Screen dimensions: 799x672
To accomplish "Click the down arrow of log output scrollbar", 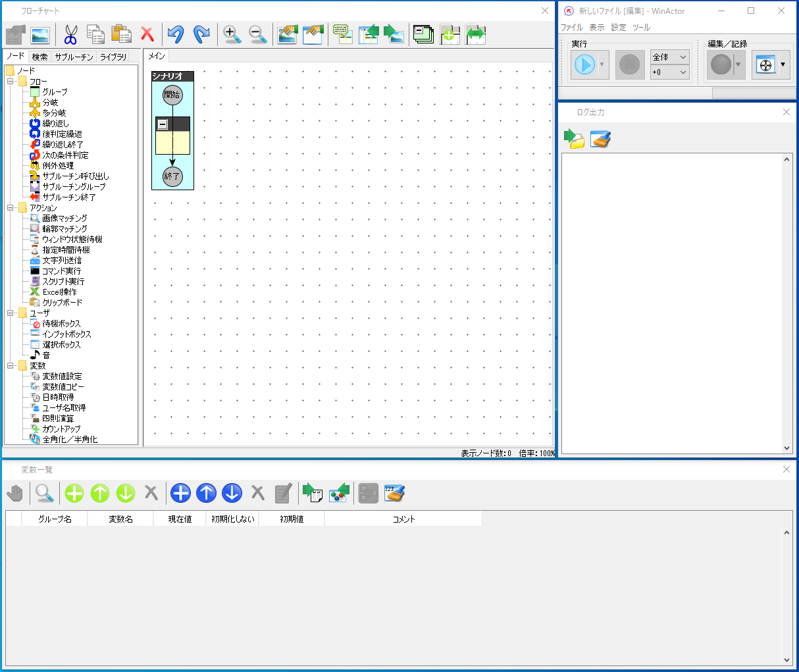I will tap(787, 448).
